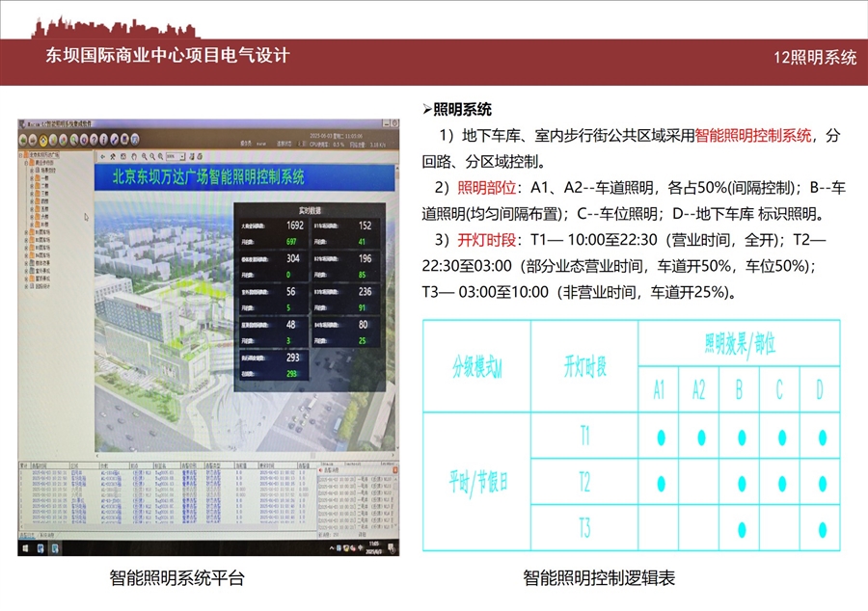This screenshot has height=611, width=868.
Task: Expand the 六层 folder node
Action: coord(32,217)
